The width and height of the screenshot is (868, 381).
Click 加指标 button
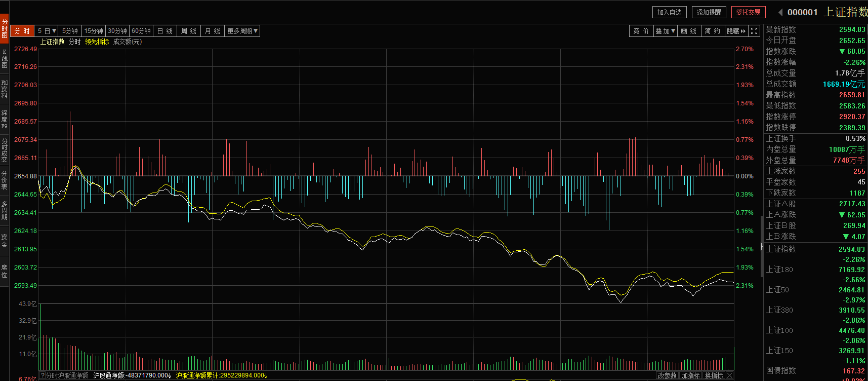pyautogui.click(x=690, y=375)
